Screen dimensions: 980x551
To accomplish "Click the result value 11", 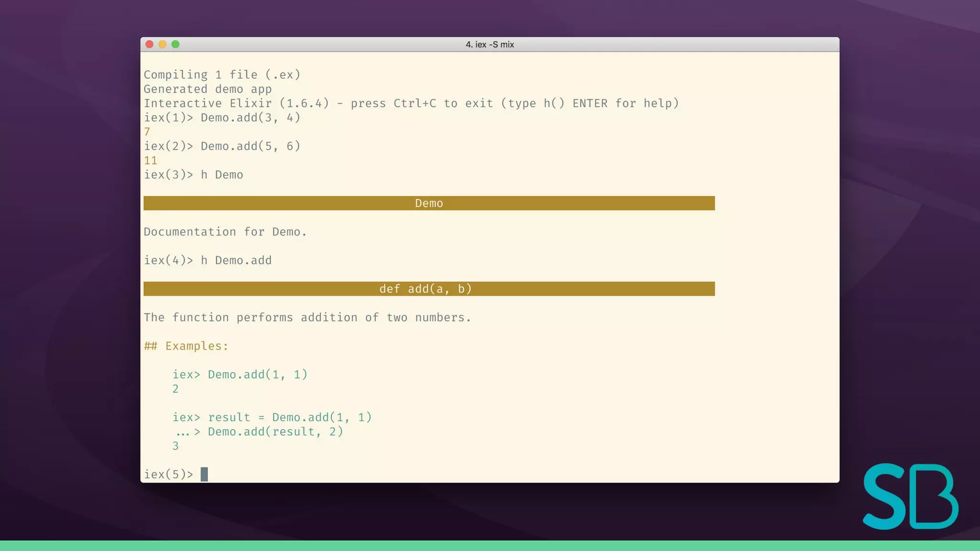I will click(151, 161).
